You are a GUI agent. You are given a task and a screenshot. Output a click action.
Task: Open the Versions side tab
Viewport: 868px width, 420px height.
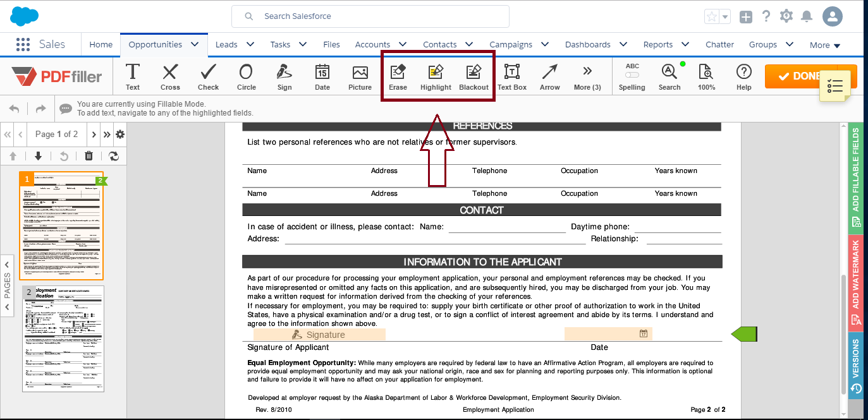[x=855, y=366]
